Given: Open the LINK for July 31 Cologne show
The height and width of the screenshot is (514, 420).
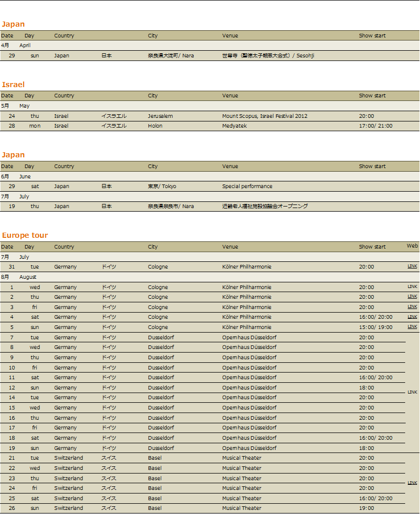Looking at the screenshot, I should tap(412, 266).
